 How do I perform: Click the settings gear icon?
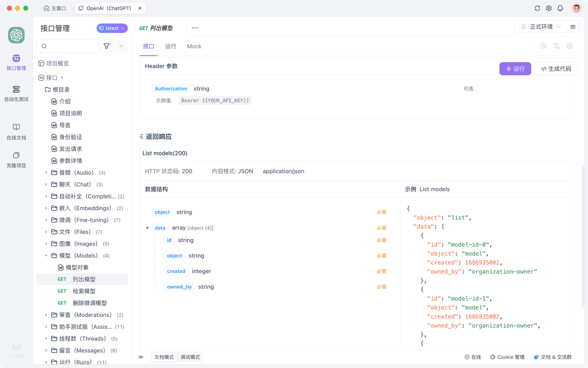click(549, 8)
